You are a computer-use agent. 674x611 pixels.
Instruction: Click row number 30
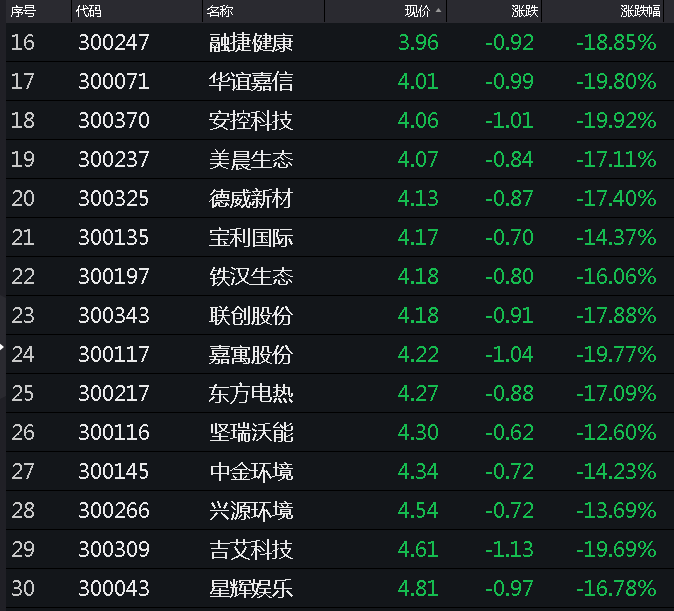click(23, 588)
